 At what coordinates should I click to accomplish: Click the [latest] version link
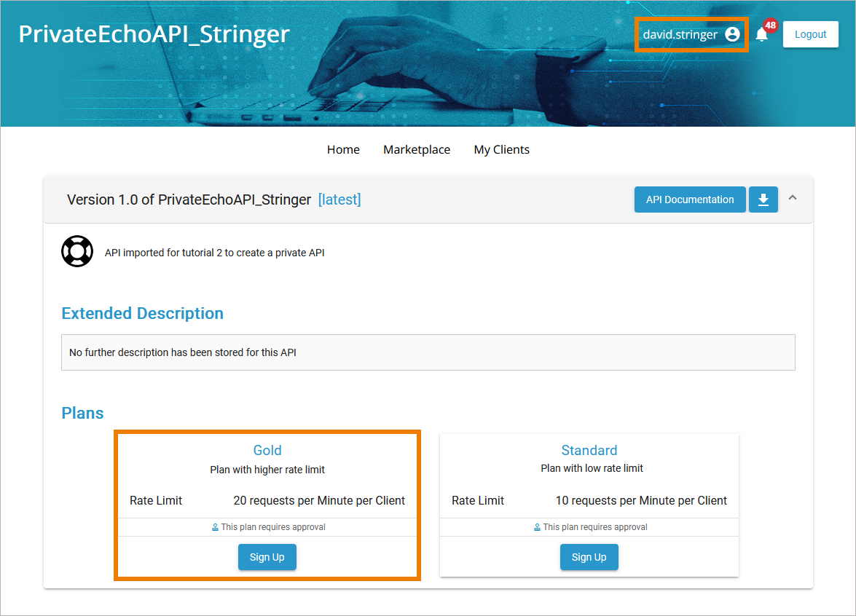(x=339, y=200)
